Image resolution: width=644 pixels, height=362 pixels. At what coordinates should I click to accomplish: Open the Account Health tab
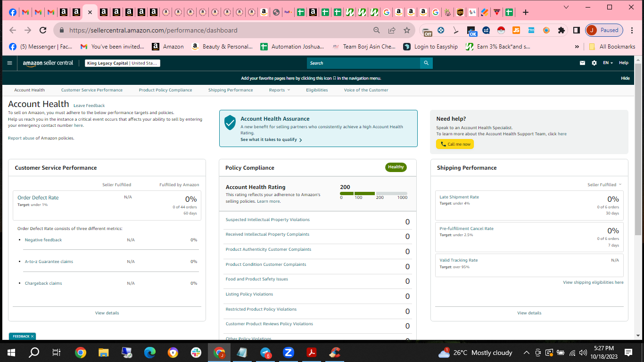click(29, 90)
